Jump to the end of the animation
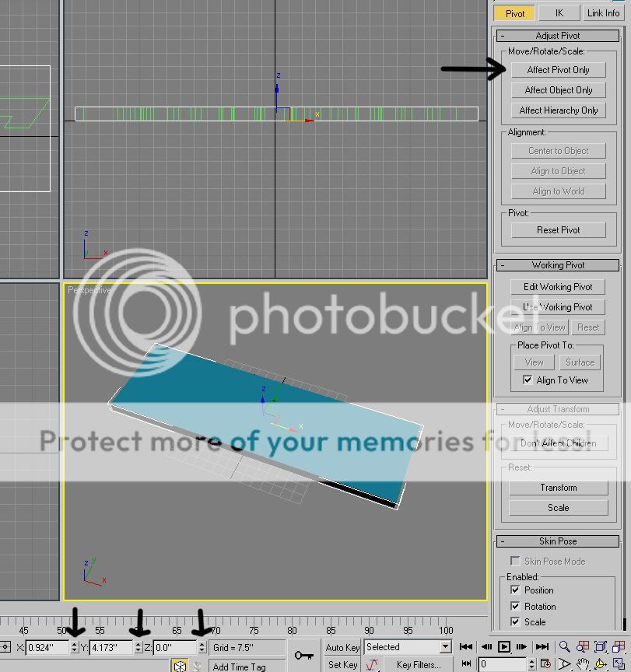 click(x=542, y=646)
